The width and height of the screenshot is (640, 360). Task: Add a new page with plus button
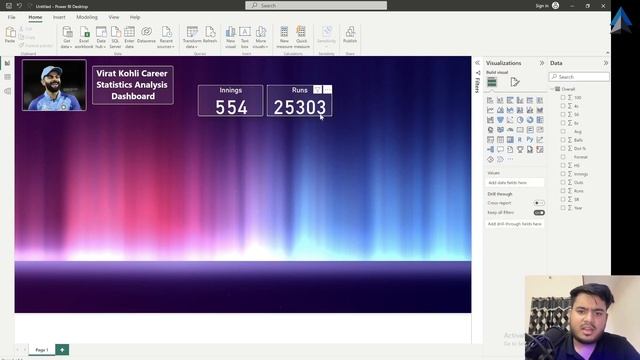(x=62, y=350)
